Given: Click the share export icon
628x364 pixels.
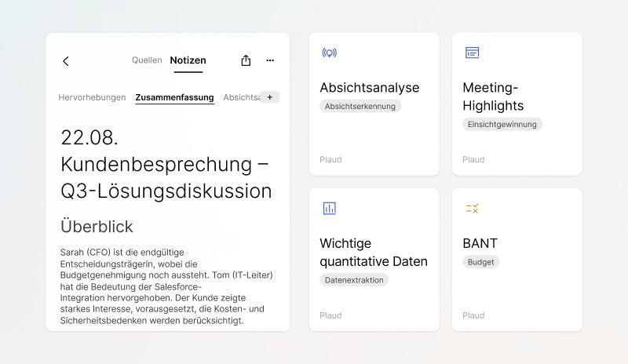Looking at the screenshot, I should [246, 60].
